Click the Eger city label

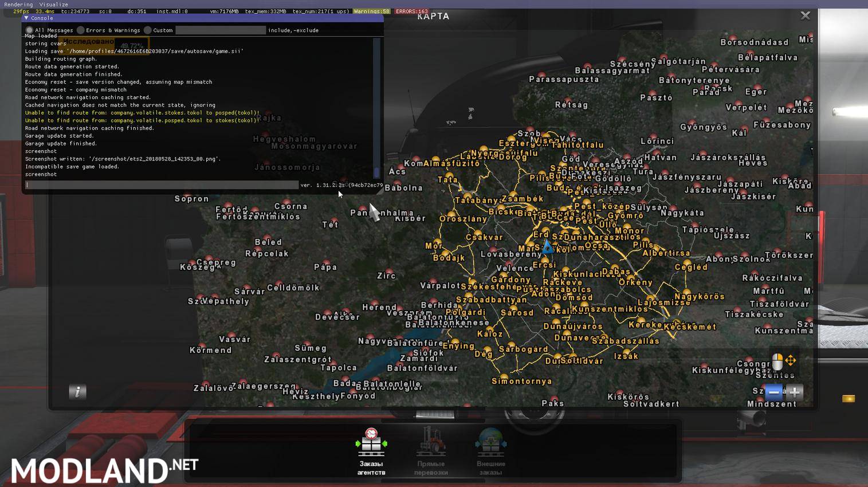(756, 92)
